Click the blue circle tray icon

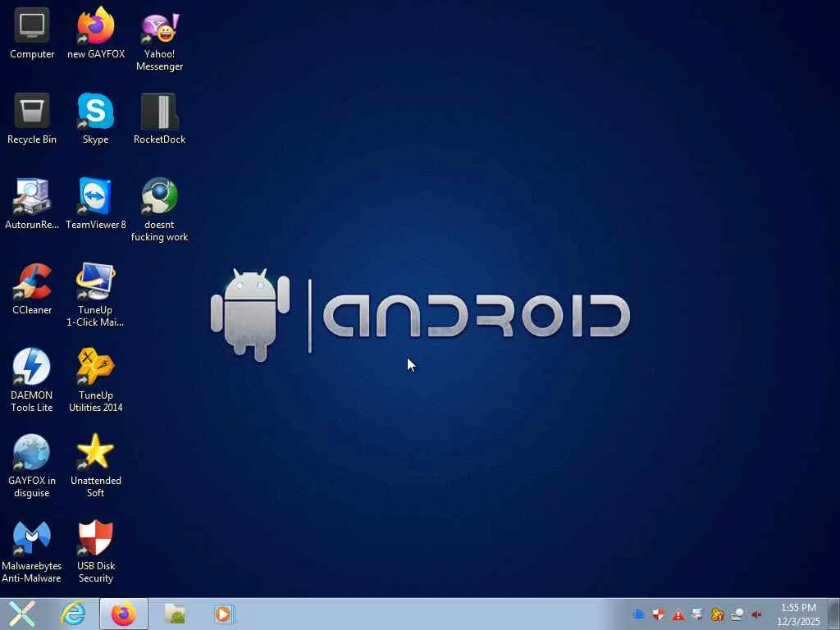(x=638, y=614)
